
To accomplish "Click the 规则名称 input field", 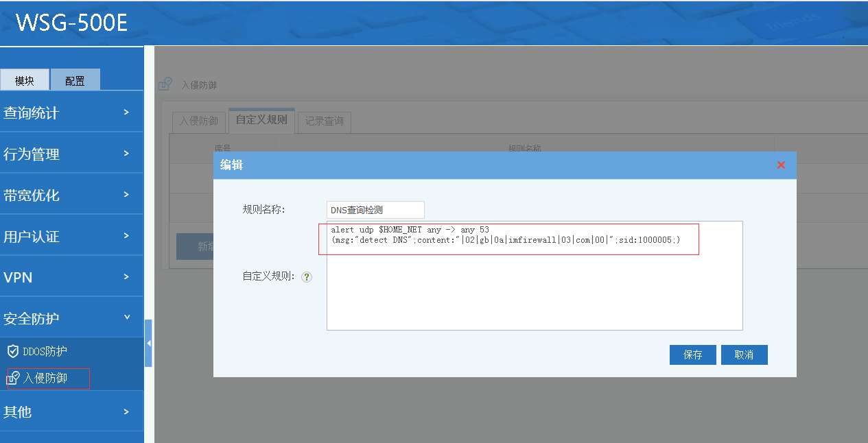I will tap(375, 210).
